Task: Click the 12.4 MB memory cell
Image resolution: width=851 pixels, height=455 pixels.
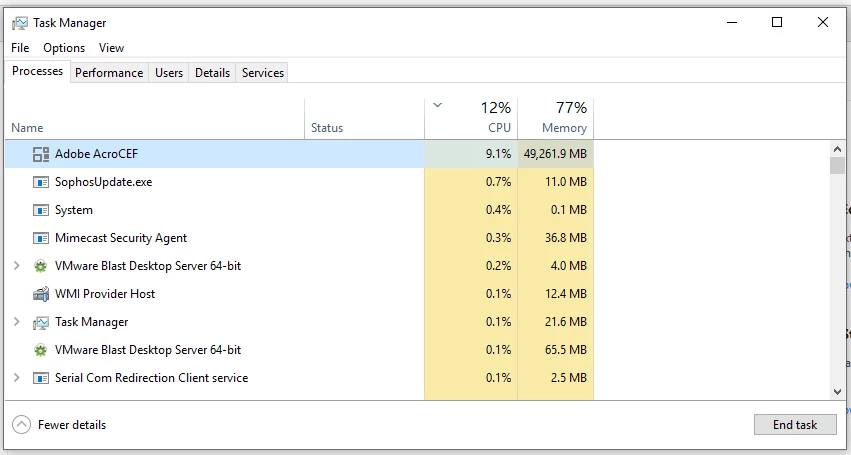Action: [x=555, y=294]
